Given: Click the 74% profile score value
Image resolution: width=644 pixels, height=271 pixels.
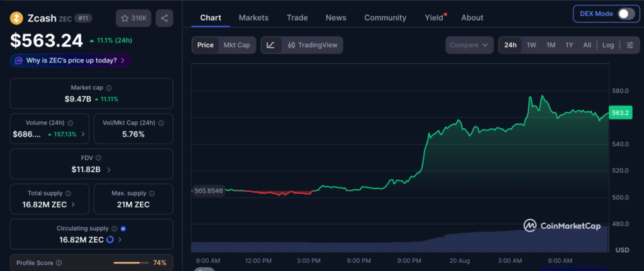Looking at the screenshot, I should [160, 263].
